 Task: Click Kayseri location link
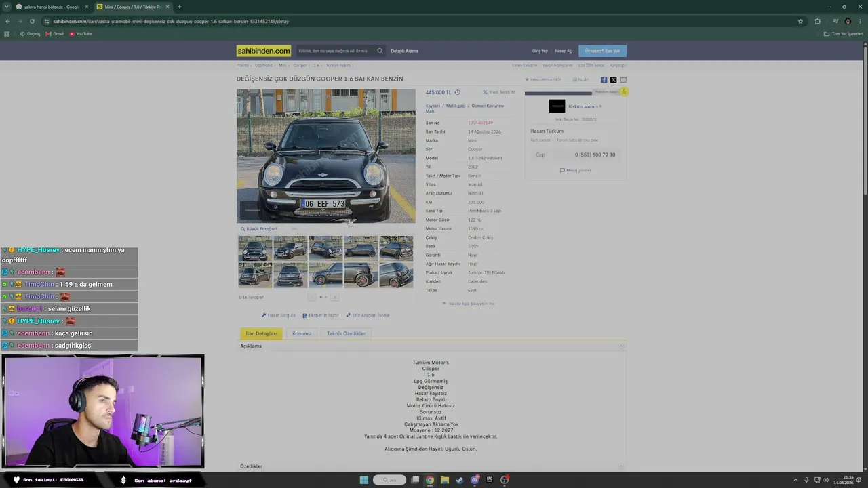coord(433,106)
